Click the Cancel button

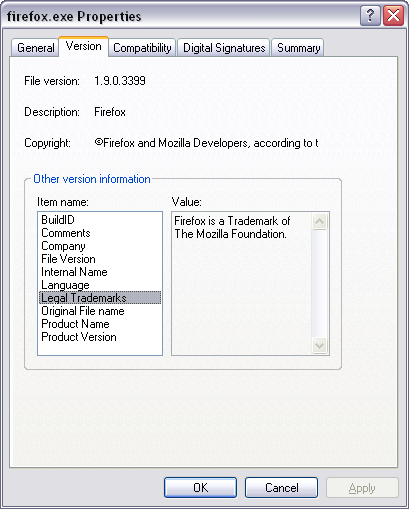[281, 487]
